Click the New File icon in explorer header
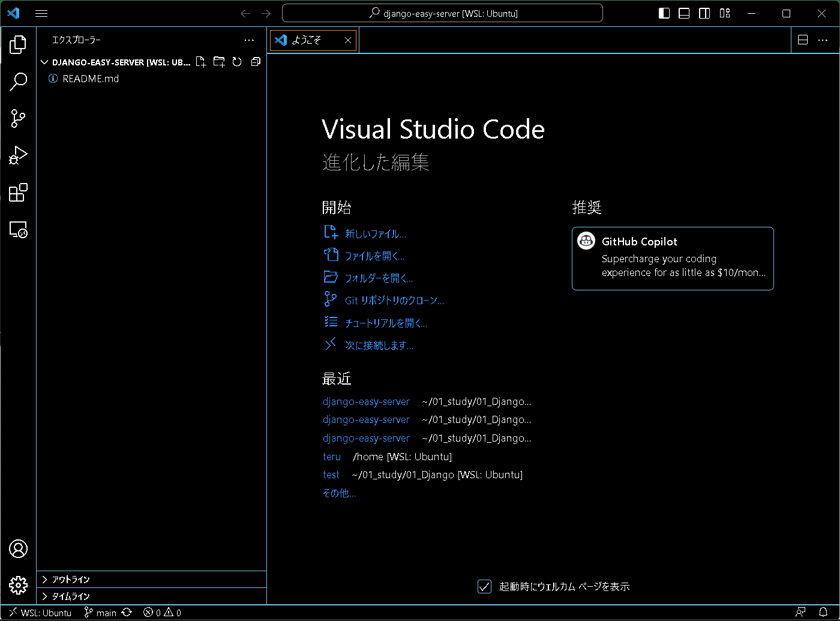Screen dimensions: 840x621 (x=201, y=62)
